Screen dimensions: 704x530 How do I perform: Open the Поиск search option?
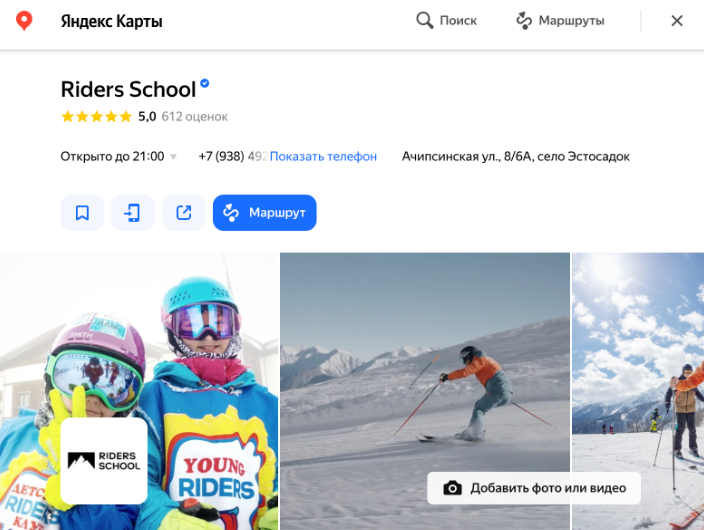[447, 21]
